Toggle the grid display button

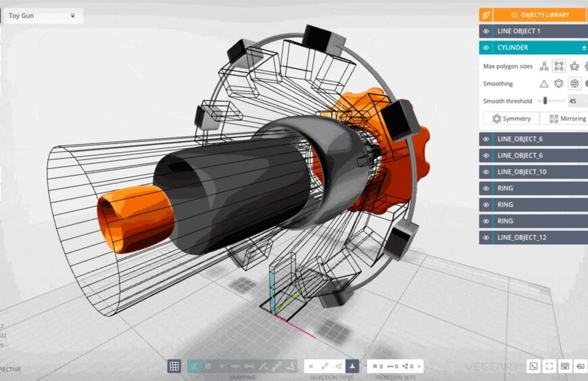pyautogui.click(x=174, y=366)
